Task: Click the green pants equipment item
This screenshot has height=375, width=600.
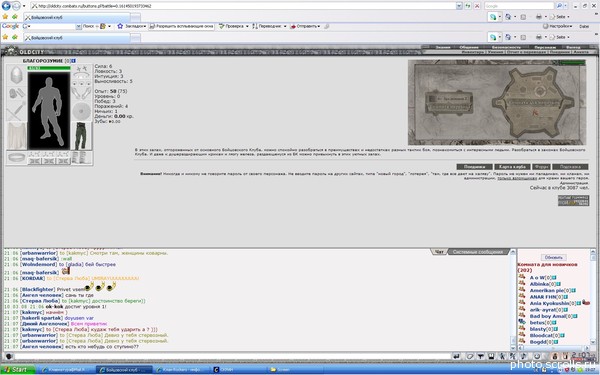Action: [81, 136]
